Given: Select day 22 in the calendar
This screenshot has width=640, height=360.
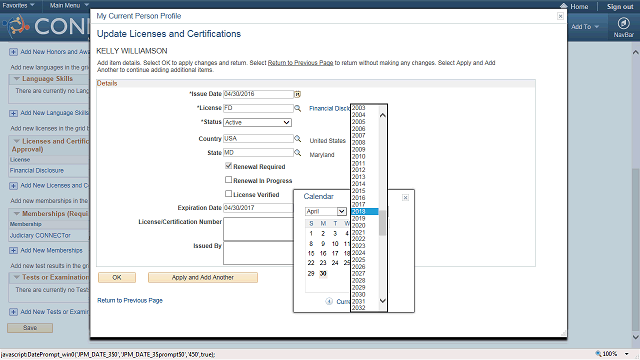Looking at the screenshot, I should pos(311,263).
